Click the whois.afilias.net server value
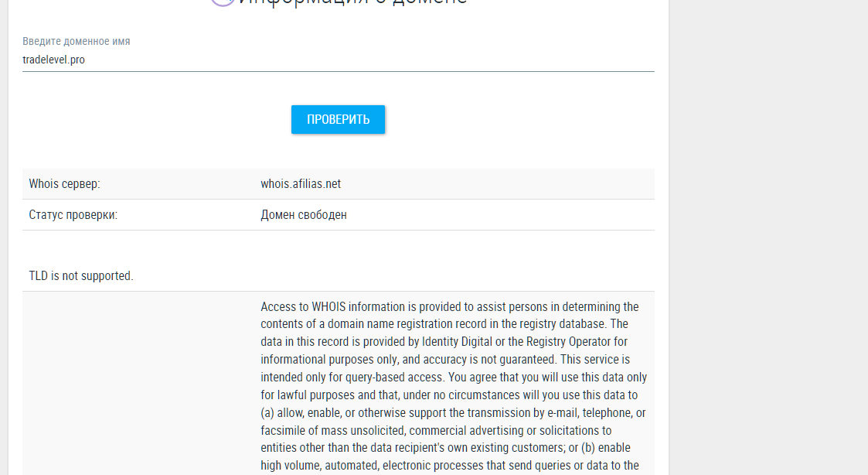Screen dimensions: 868x475 301,184
